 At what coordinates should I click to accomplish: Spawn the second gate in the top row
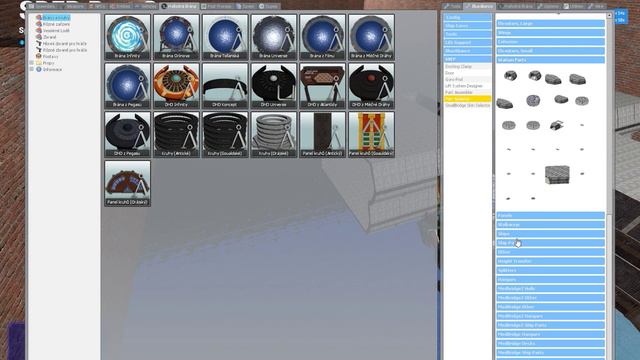tap(176, 37)
